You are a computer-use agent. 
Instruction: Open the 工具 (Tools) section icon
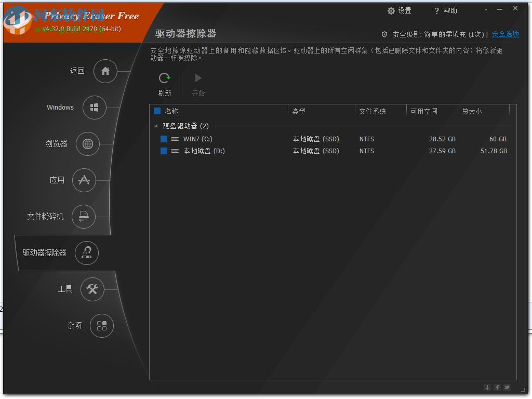coord(92,289)
